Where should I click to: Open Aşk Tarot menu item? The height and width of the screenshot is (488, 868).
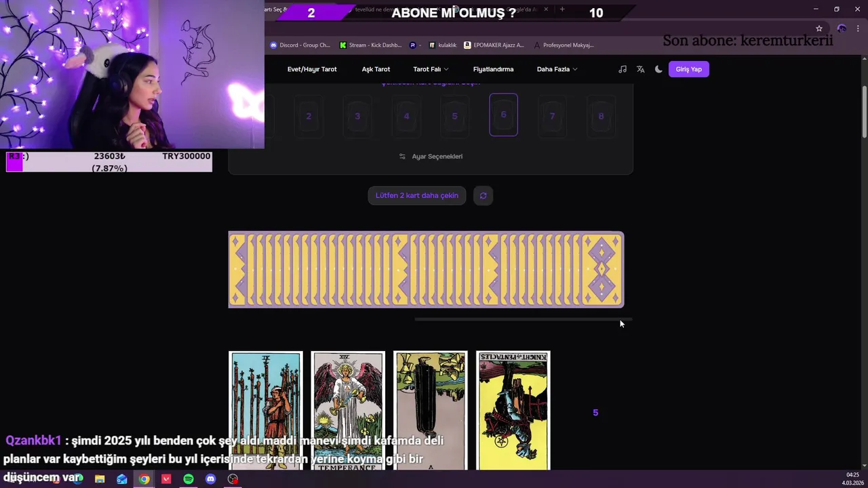(376, 69)
